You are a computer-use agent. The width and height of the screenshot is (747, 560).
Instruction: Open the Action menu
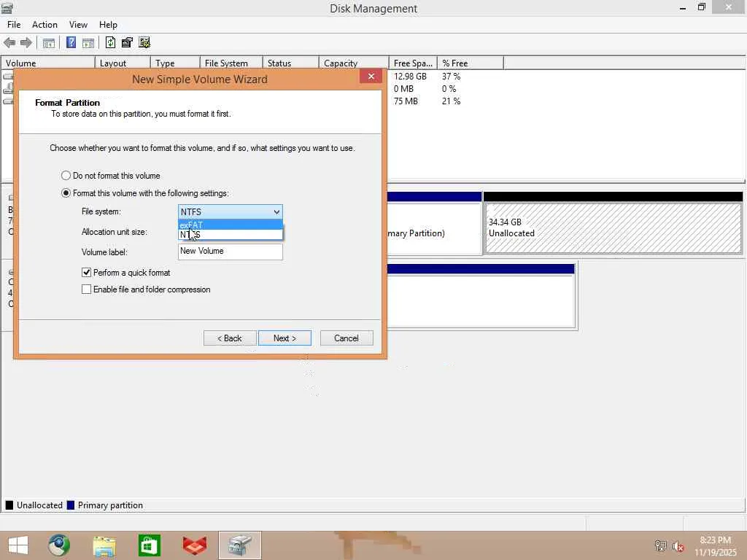click(44, 24)
